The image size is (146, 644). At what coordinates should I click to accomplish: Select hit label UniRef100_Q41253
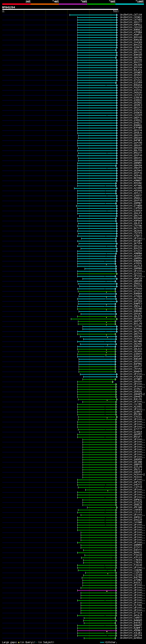(131, 299)
